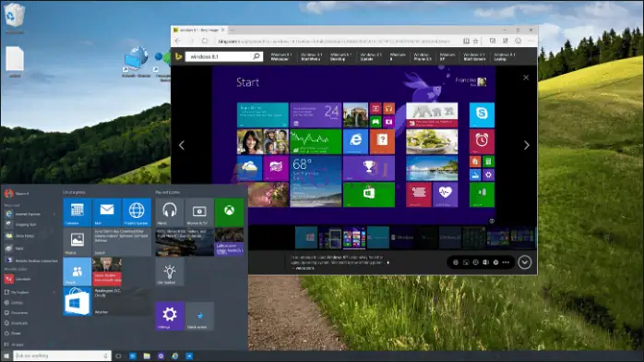The height and width of the screenshot is (362, 644).
Task: Select 'Windows 8.1 Start Menu' related search
Action: [x=311, y=56]
